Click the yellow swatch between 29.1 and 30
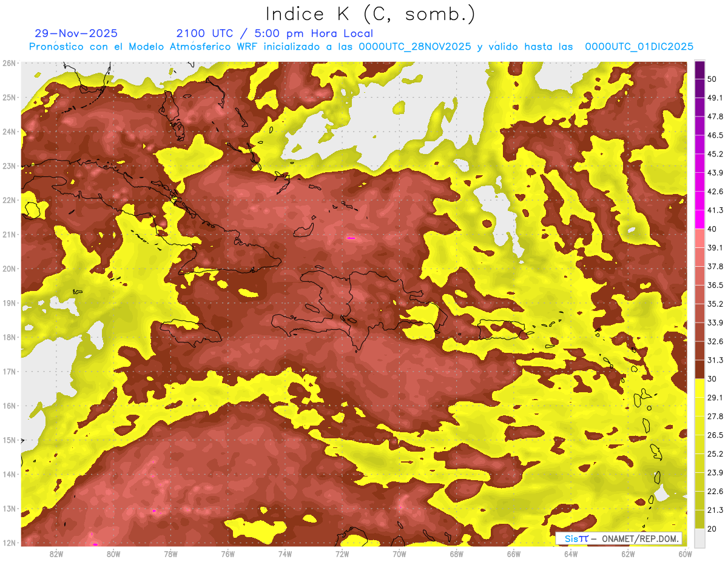This screenshot has height=562, width=728. (x=700, y=388)
